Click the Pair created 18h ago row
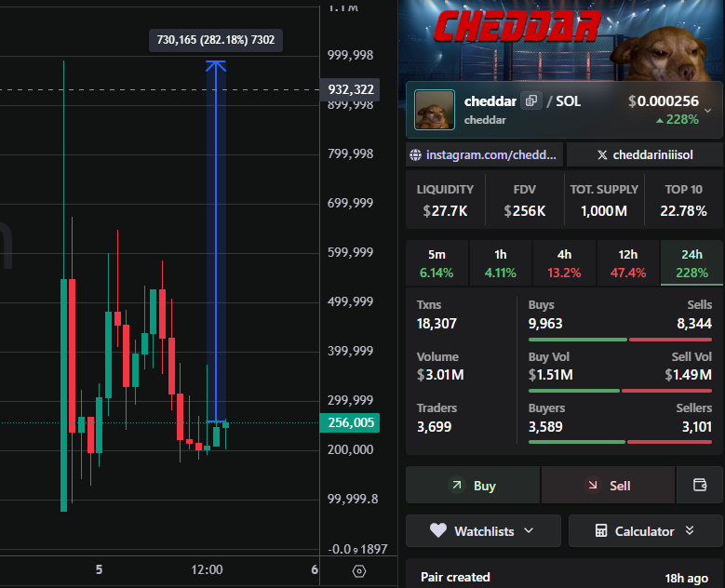The height and width of the screenshot is (588, 725). [x=564, y=578]
